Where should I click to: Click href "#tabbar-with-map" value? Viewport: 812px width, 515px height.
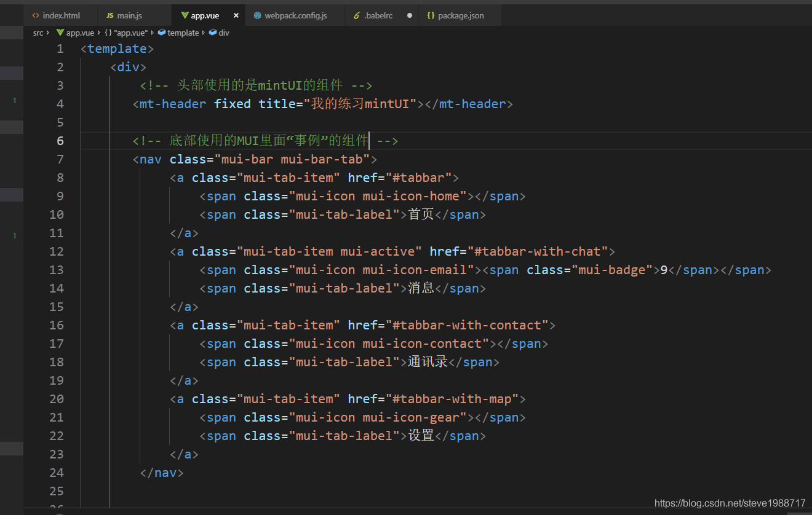coord(452,399)
